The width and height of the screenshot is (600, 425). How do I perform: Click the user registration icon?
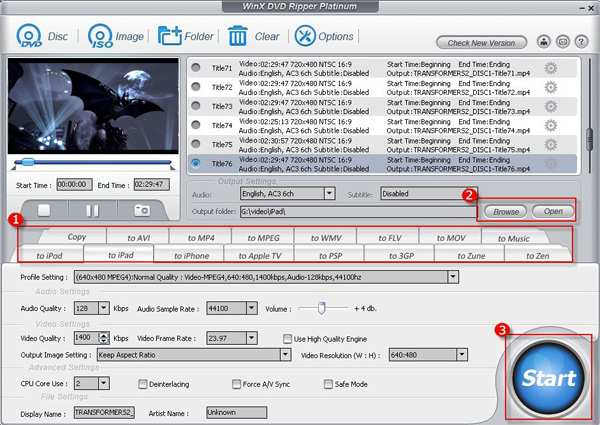[544, 41]
